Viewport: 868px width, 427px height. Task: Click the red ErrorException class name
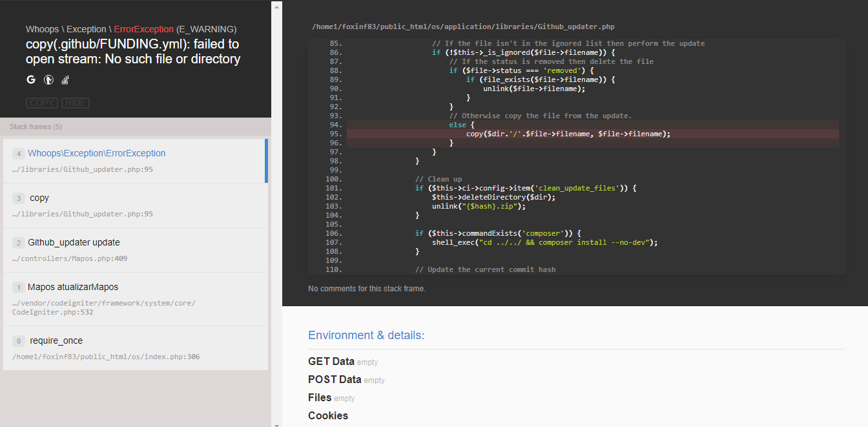pyautogui.click(x=144, y=29)
